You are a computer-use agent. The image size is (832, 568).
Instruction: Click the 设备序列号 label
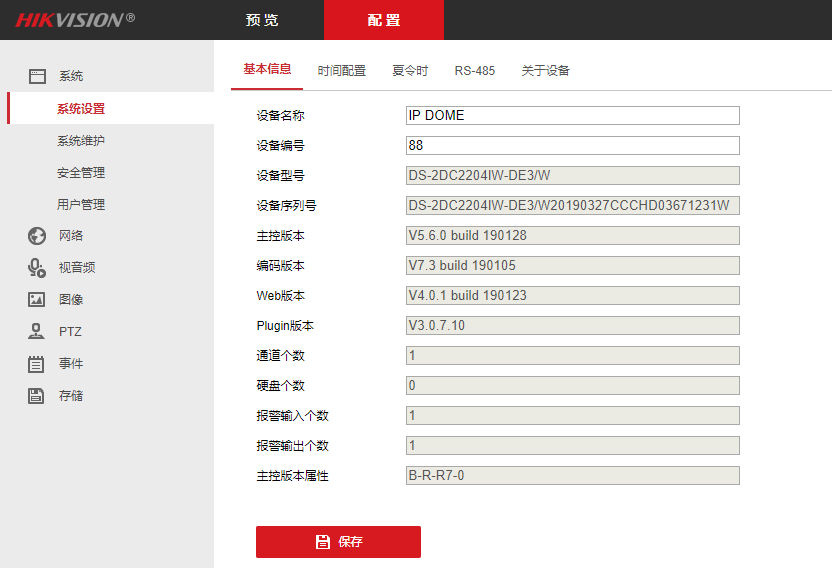pyautogui.click(x=287, y=205)
